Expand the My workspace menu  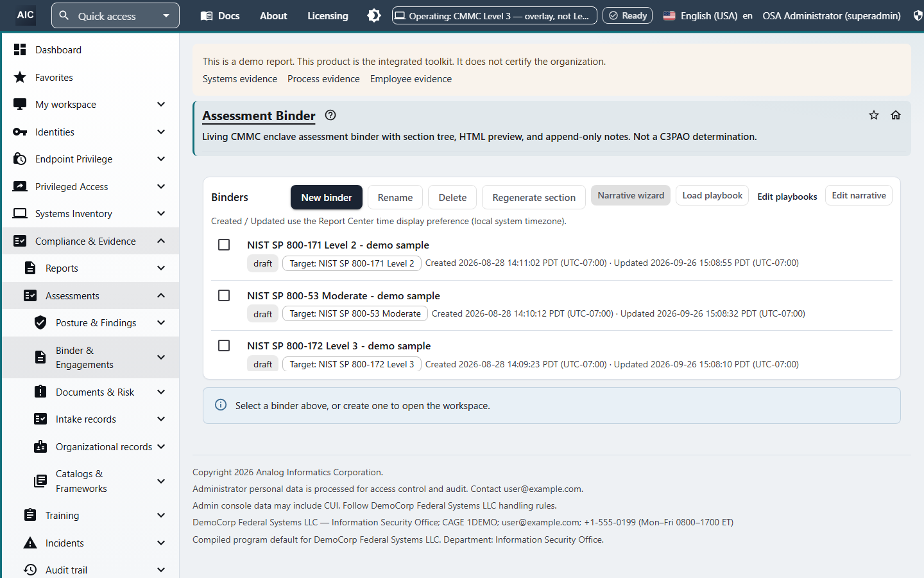pyautogui.click(x=161, y=104)
